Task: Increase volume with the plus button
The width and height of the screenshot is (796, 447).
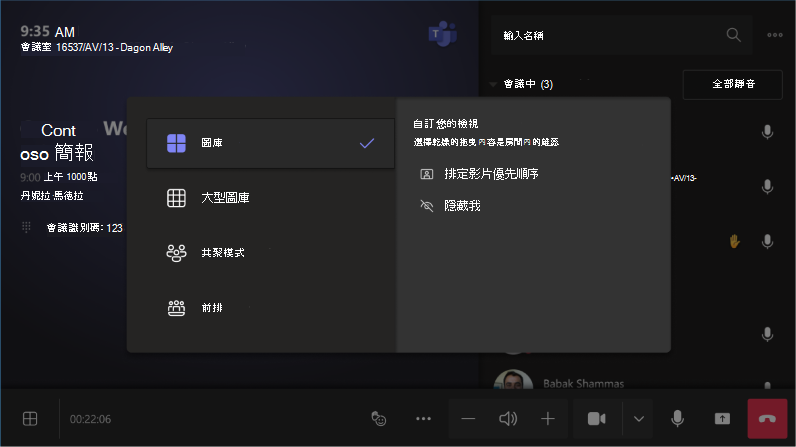Action: (548, 419)
